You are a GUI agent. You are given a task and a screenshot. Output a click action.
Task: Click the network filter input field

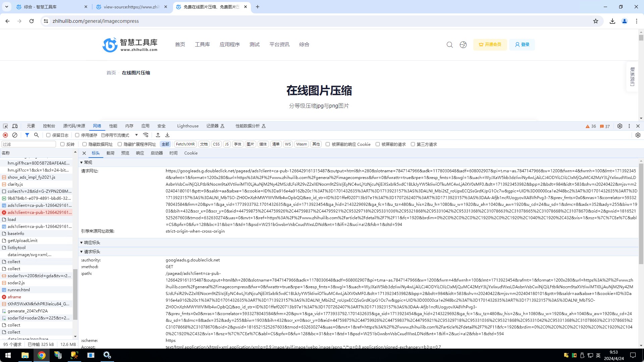tap(29, 144)
